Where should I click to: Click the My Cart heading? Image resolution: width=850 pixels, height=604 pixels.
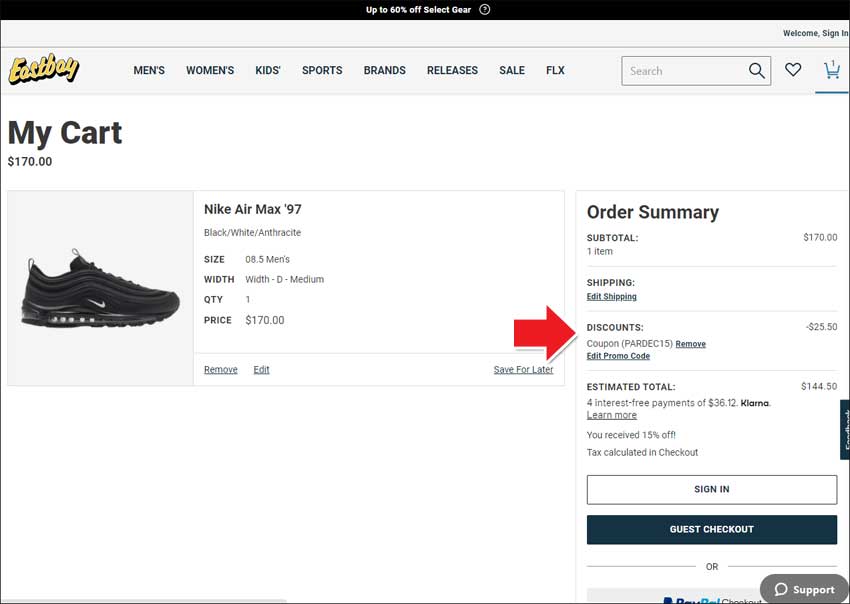tap(65, 133)
